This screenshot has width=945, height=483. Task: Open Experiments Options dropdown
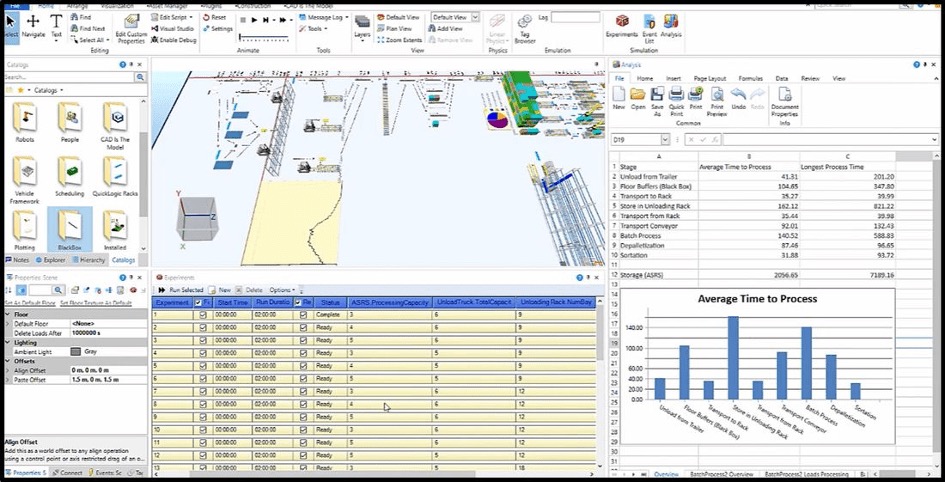282,290
